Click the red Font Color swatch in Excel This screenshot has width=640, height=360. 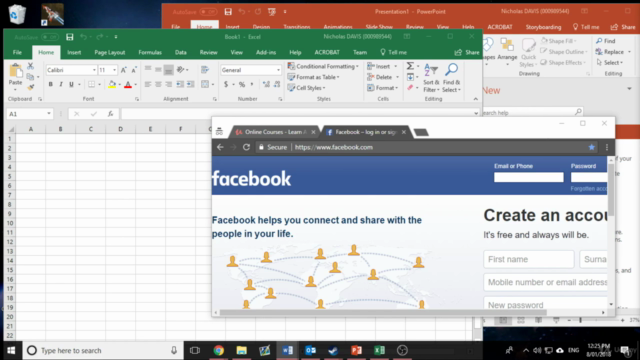point(128,84)
